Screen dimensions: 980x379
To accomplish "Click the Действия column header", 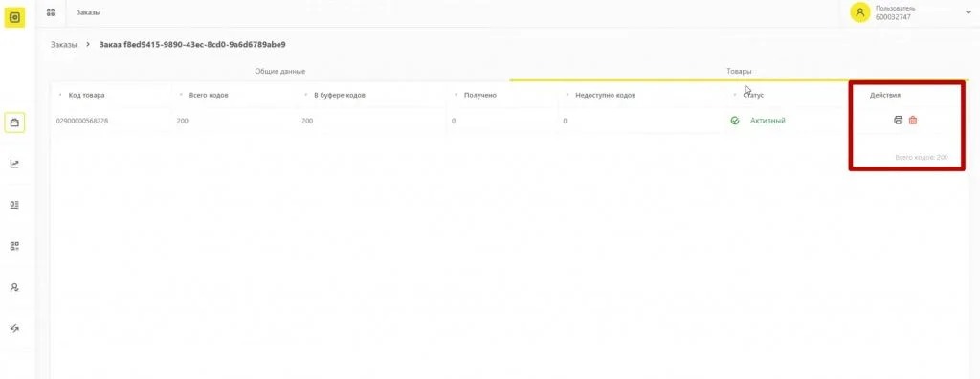I will (x=885, y=95).
